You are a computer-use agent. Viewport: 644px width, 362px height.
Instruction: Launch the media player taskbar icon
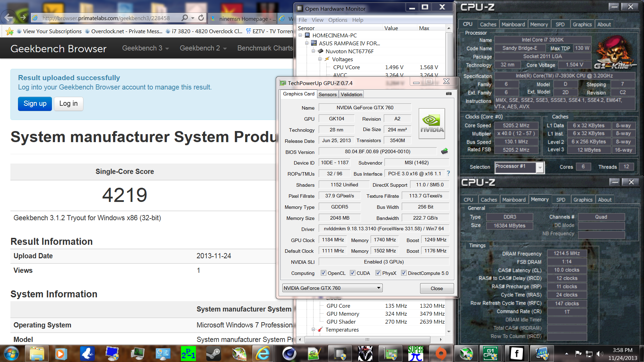coord(61,354)
